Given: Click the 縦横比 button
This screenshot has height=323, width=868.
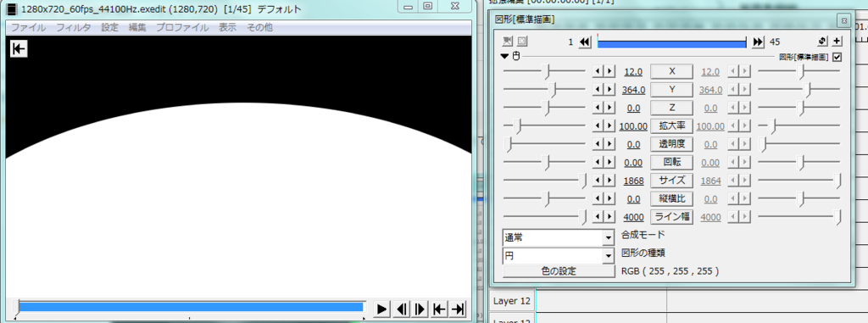Looking at the screenshot, I should (672, 198).
